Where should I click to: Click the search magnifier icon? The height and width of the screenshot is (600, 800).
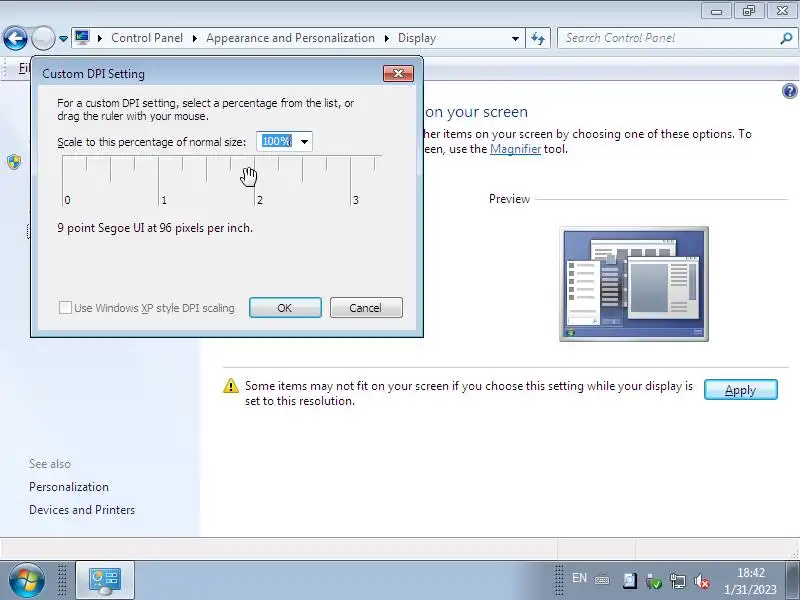[x=786, y=38]
